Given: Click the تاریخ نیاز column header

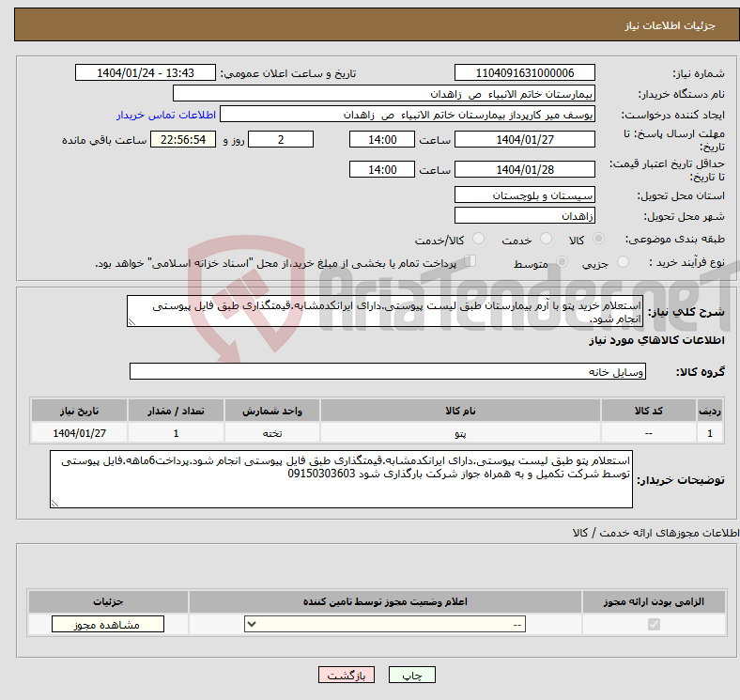Looking at the screenshot, I should (x=79, y=411).
